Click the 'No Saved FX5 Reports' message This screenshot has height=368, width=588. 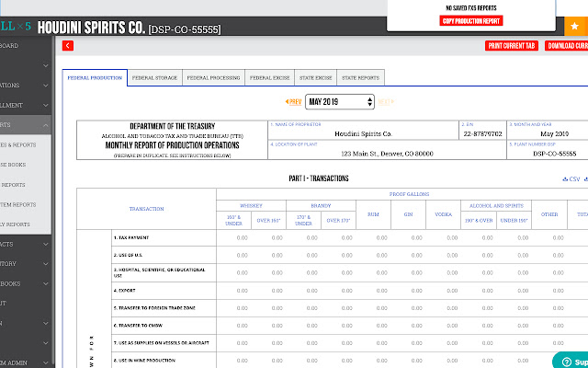point(471,8)
